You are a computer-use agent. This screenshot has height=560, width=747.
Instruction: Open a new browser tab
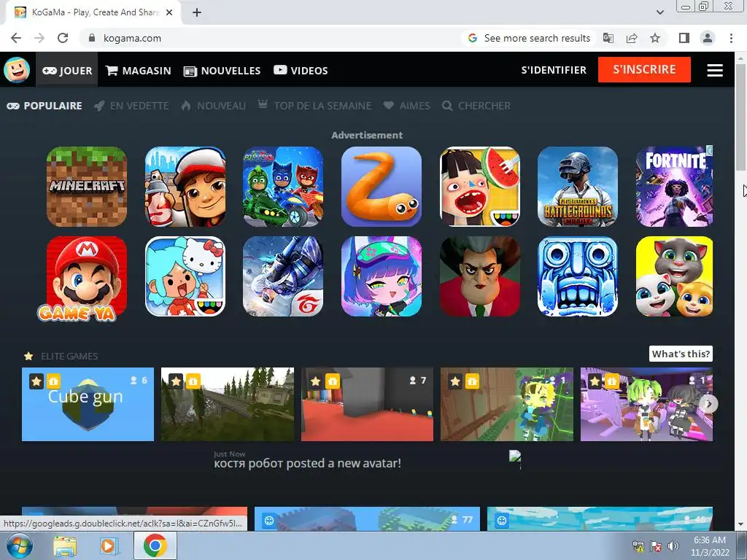[197, 12]
